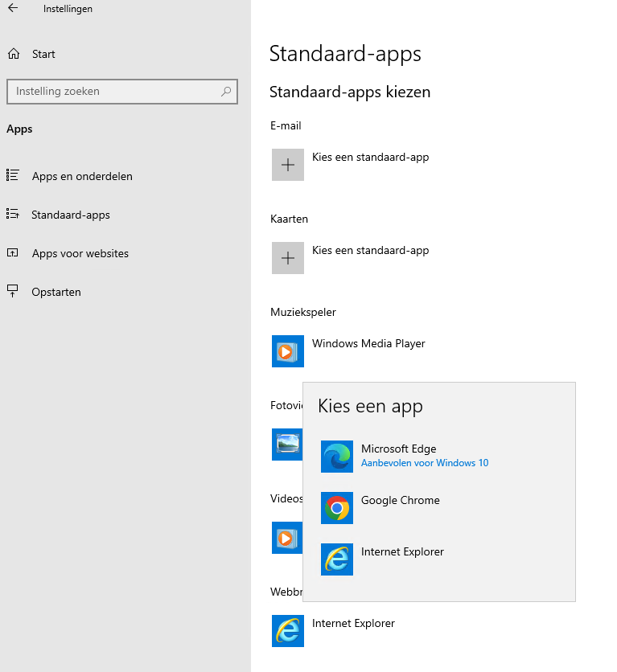This screenshot has height=672, width=617.
Task: Choose a default app for E-mail label
Action: pos(371,158)
